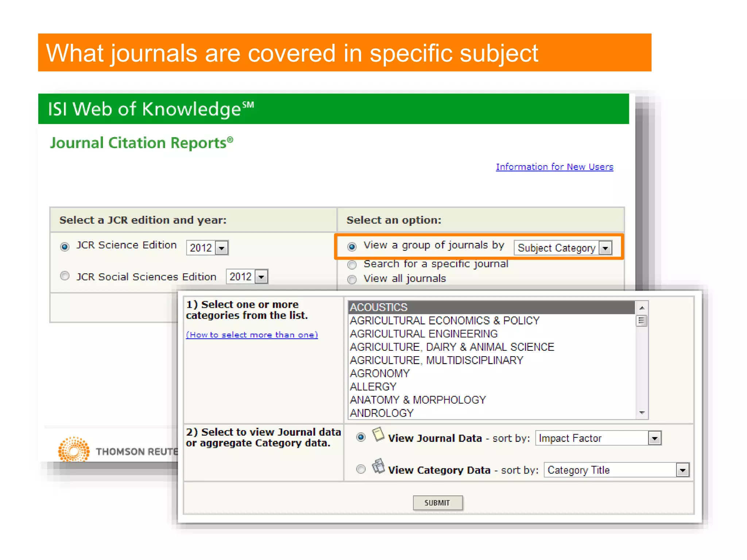This screenshot has height=560, width=747.
Task: Select JCR Social Sciences Edition radio button
Action: [x=65, y=276]
